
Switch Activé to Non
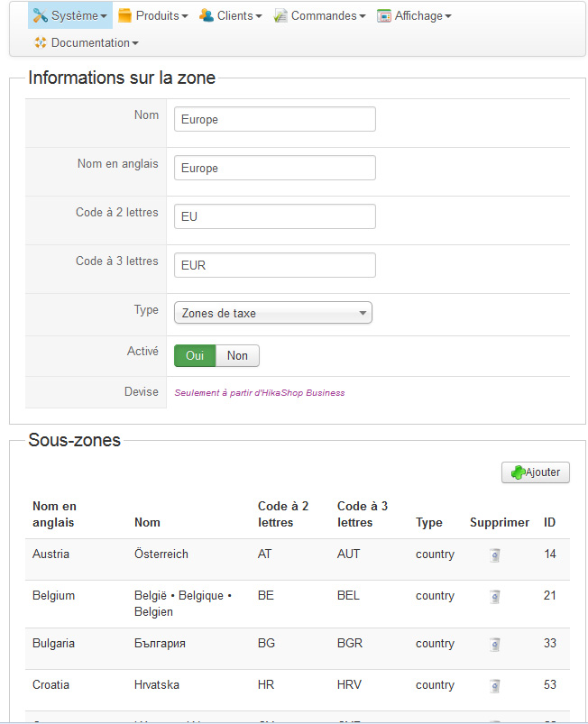coord(237,355)
